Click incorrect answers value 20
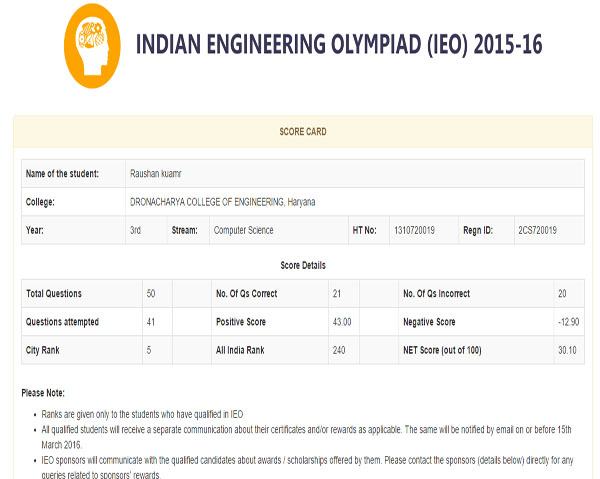The height and width of the screenshot is (479, 600). [x=562, y=294]
